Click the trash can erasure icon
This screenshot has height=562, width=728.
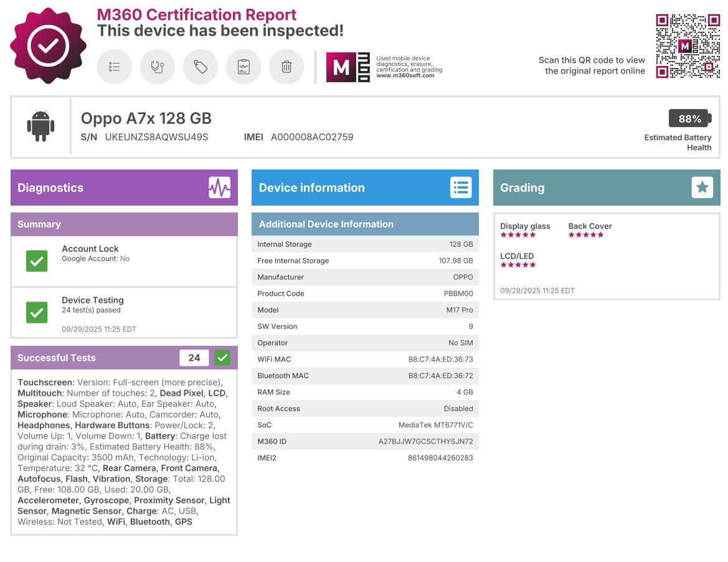[286, 67]
